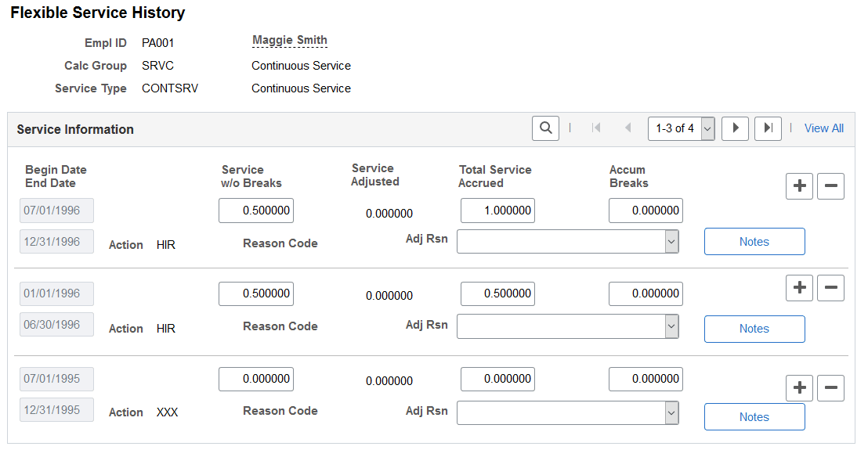The height and width of the screenshot is (450, 868).
Task: Advance to next row arrow button
Action: point(735,128)
